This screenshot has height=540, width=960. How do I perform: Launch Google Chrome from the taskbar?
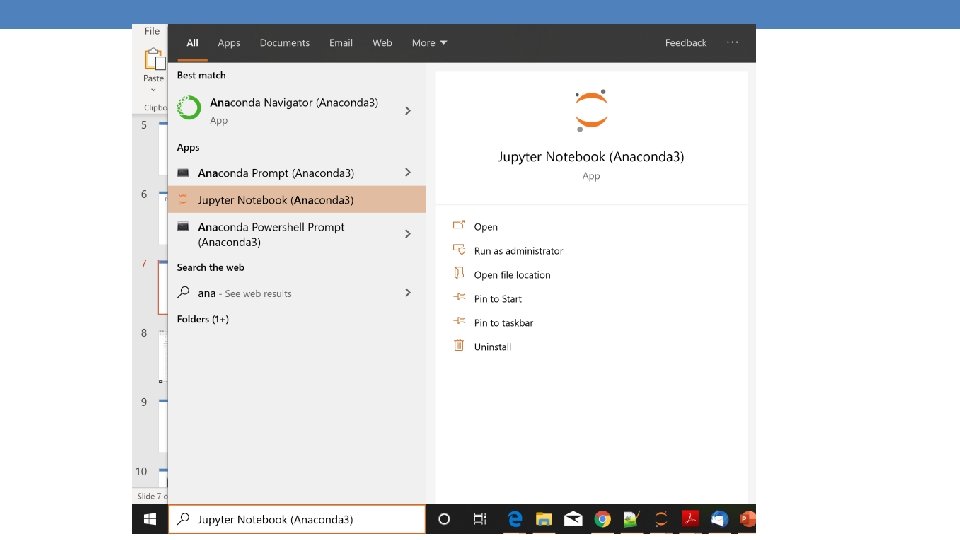(602, 519)
